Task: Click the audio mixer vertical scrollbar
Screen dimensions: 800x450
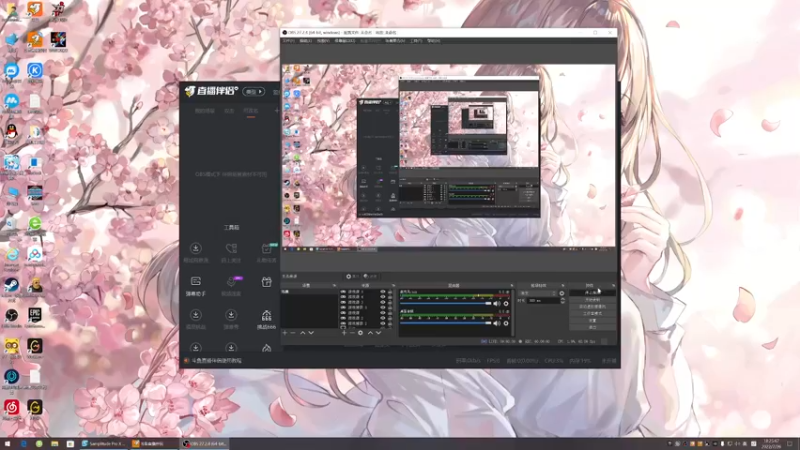Action: click(x=512, y=311)
